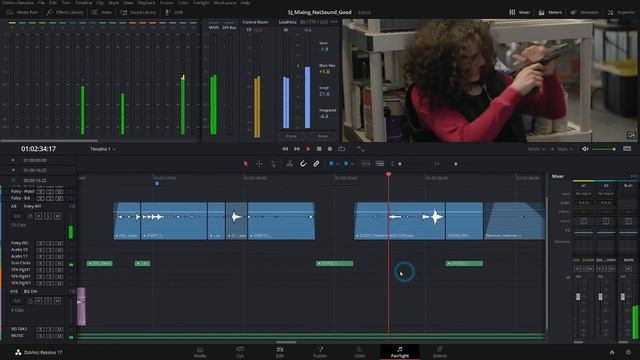Image resolution: width=640 pixels, height=360 pixels.
Task: Toggle Mute on the BG DIA track
Action: [57, 301]
